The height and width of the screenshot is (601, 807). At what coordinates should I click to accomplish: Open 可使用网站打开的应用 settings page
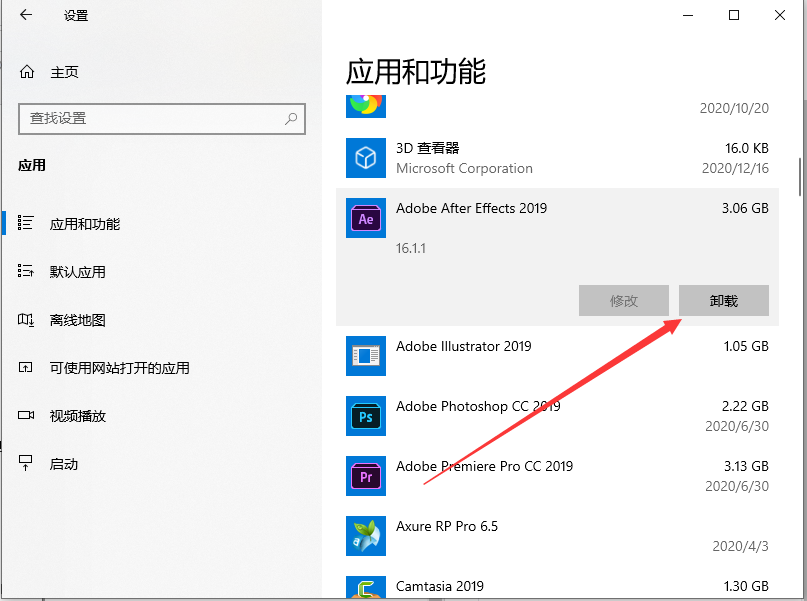coord(119,368)
